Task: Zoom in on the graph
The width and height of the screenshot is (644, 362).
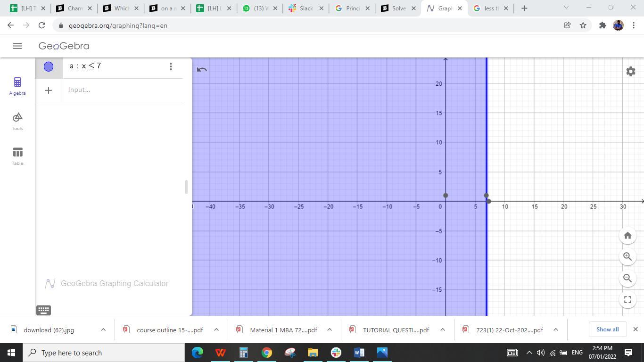Action: click(627, 256)
